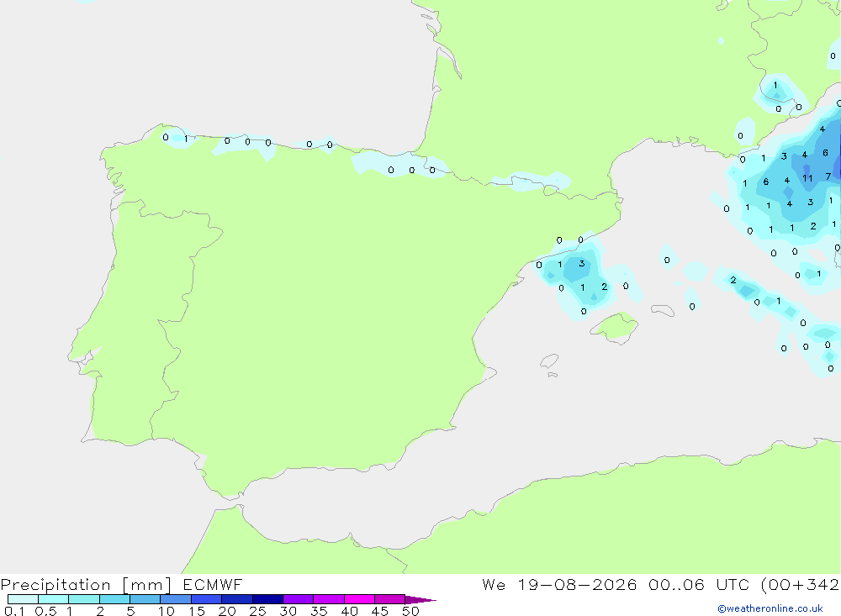Viewport: 841px width, 616px height.
Task: Click the "7" precipitation value on the map
Action: click(828, 176)
